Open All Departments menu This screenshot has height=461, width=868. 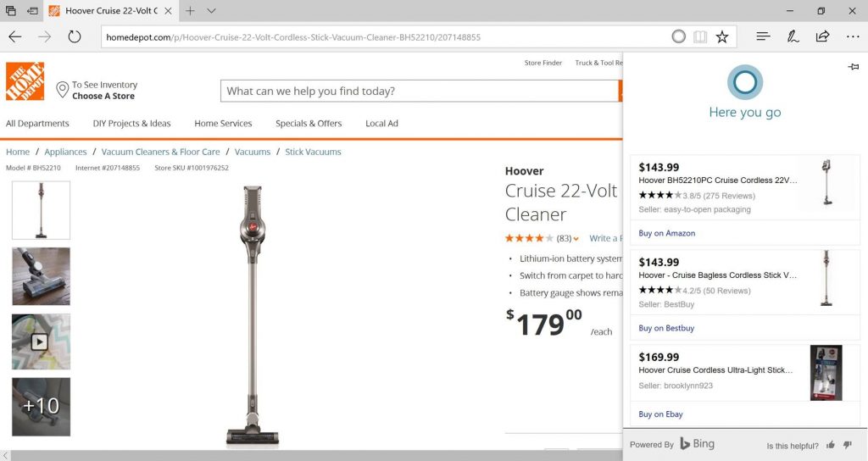(37, 124)
